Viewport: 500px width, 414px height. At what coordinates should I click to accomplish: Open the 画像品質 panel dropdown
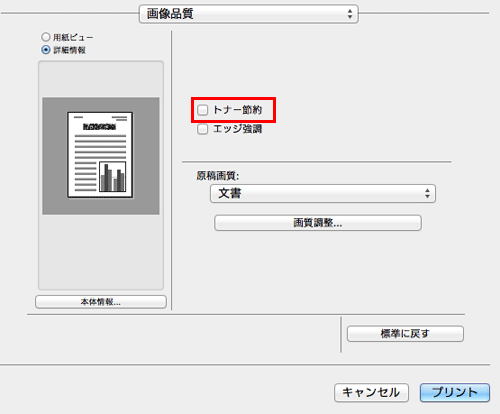pyautogui.click(x=249, y=14)
